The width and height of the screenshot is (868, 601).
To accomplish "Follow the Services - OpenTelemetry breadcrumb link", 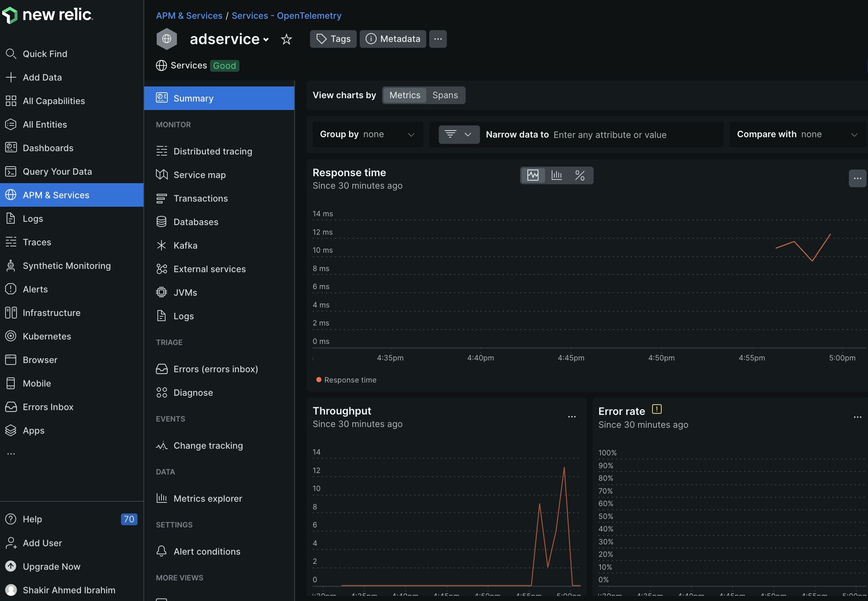I will pos(287,15).
